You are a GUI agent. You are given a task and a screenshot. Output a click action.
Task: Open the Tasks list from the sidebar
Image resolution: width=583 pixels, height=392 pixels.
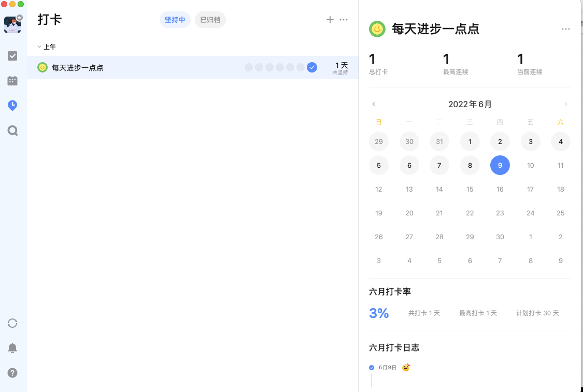pos(13,56)
